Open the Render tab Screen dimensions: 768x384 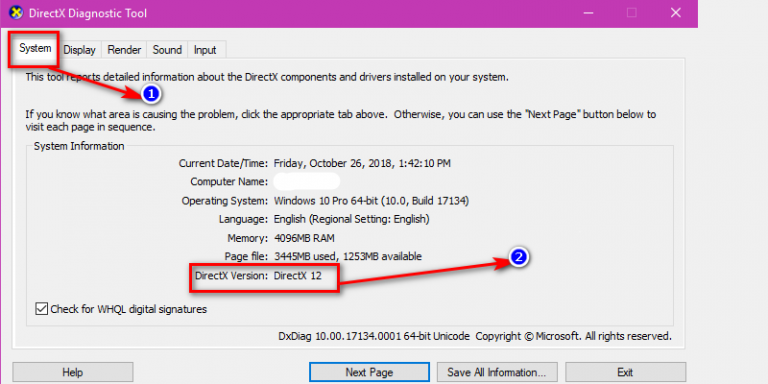point(124,50)
